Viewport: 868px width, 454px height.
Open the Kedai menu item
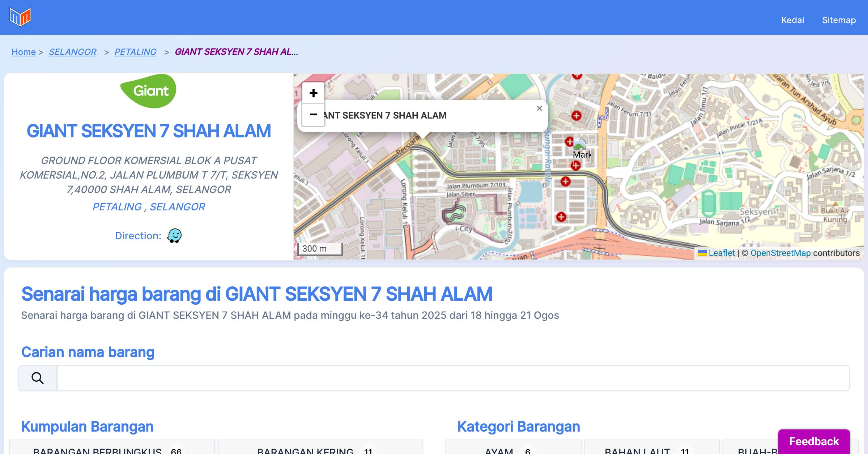[x=792, y=20]
